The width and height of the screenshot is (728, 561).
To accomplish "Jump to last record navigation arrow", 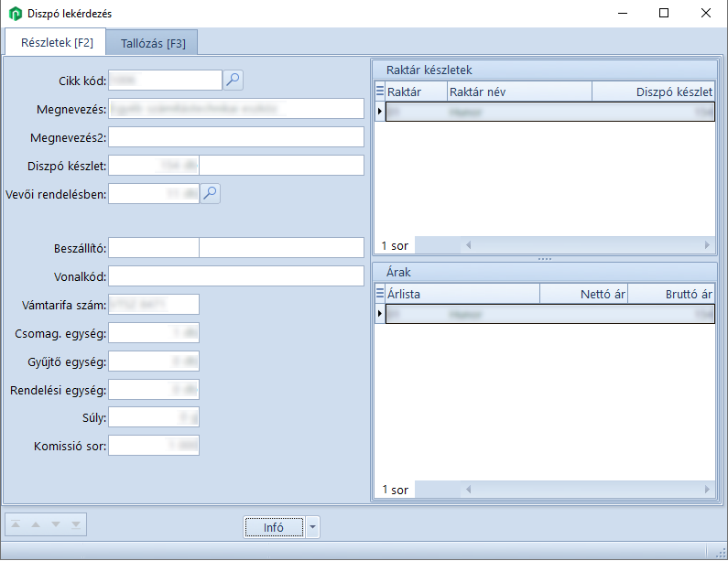I will [75, 525].
